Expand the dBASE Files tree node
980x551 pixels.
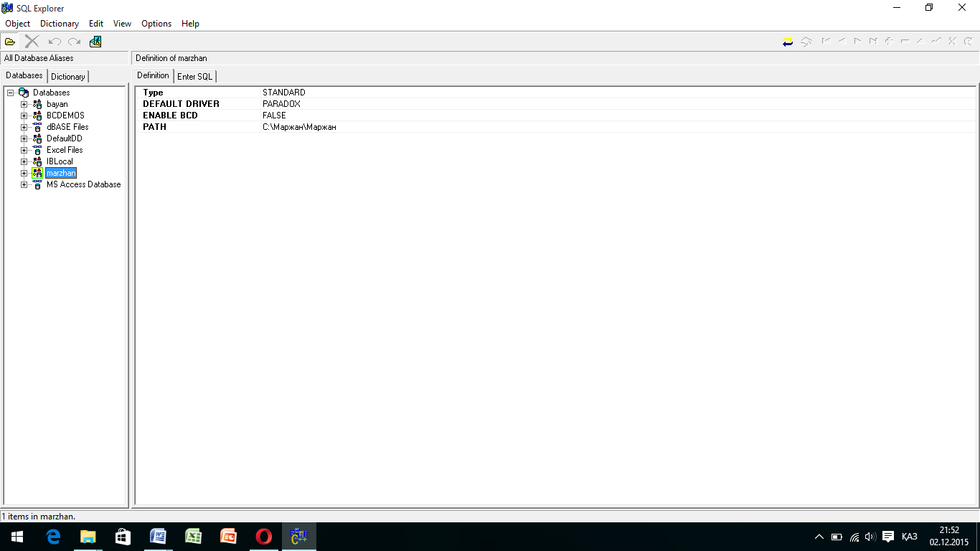(x=24, y=127)
